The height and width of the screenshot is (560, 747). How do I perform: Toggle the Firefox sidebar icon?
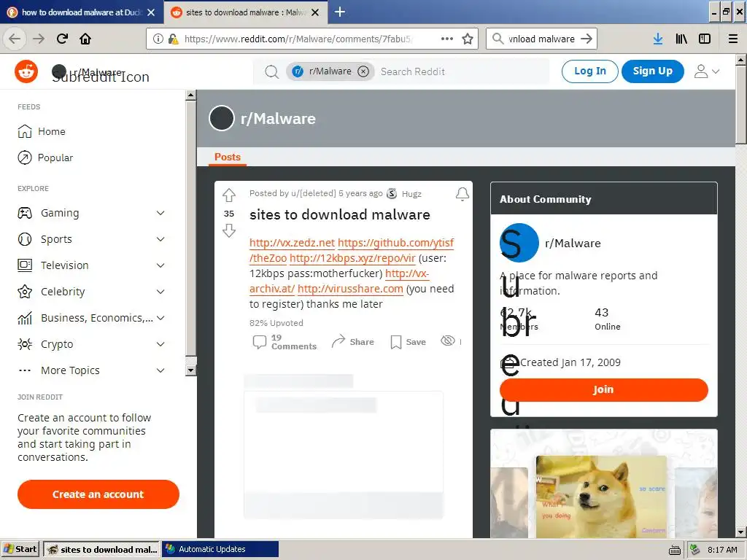coord(705,39)
